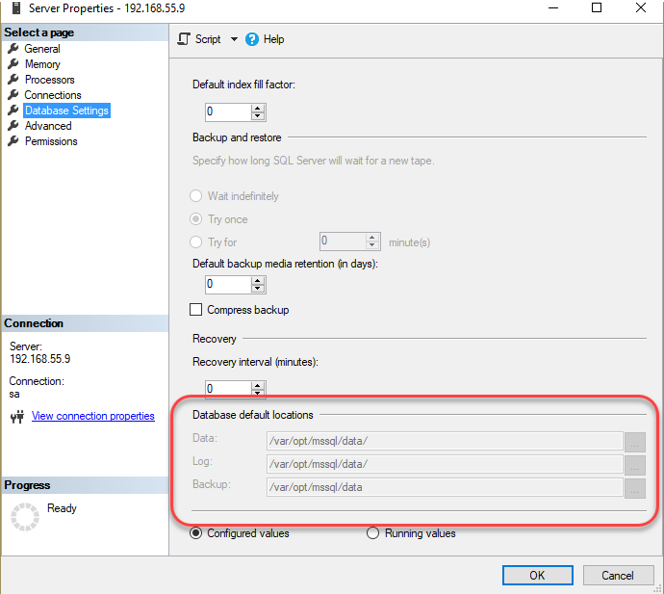Click the Help icon in toolbar

[252, 39]
